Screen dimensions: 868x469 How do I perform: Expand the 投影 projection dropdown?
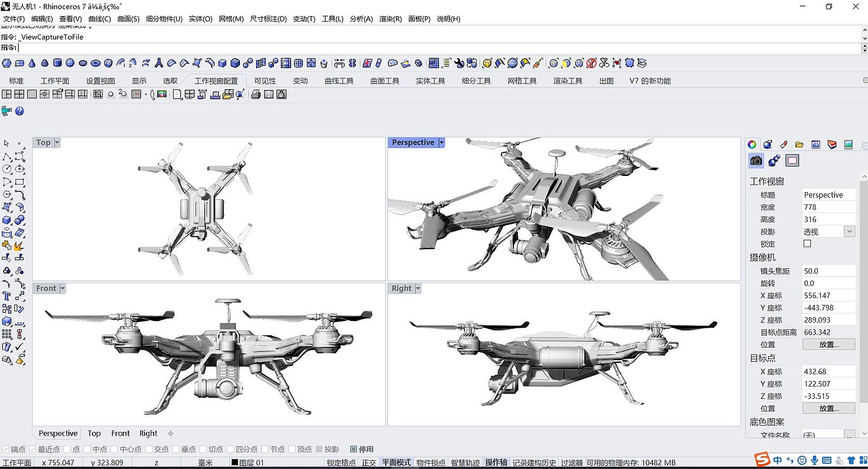click(x=849, y=232)
